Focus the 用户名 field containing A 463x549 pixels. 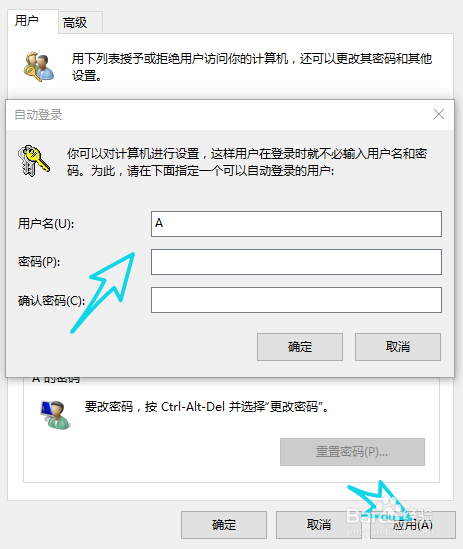point(296,224)
